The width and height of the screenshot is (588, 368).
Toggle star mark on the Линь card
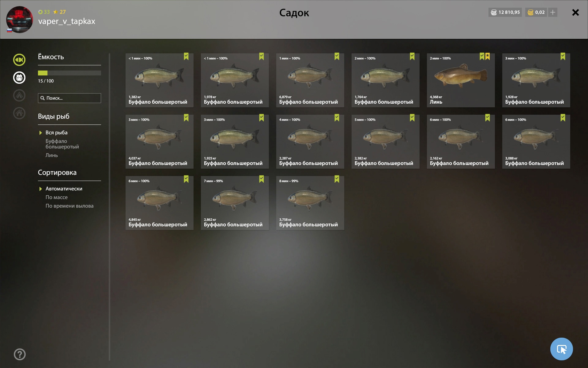coord(488,56)
